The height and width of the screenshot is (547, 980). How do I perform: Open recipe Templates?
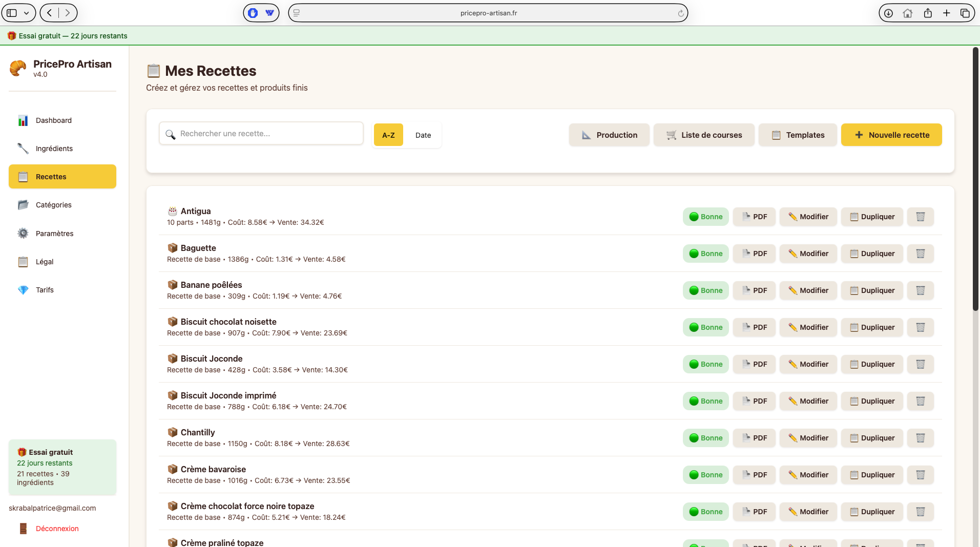[798, 135]
